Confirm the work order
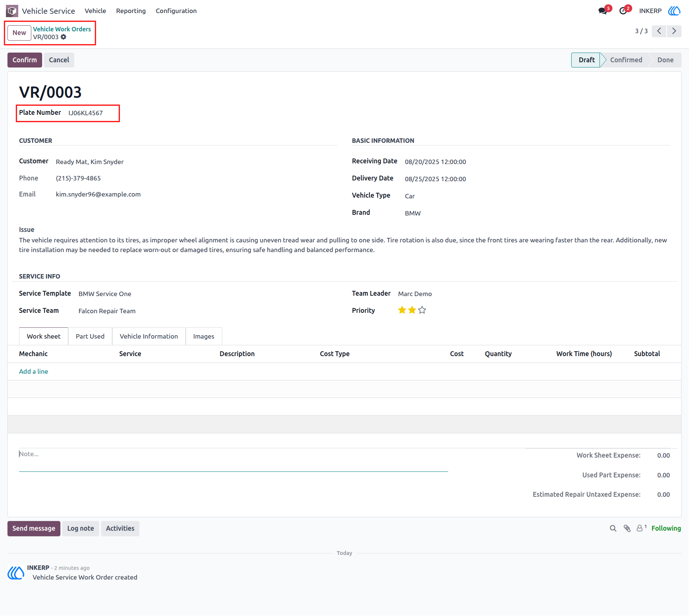This screenshot has height=616, width=689. click(25, 60)
